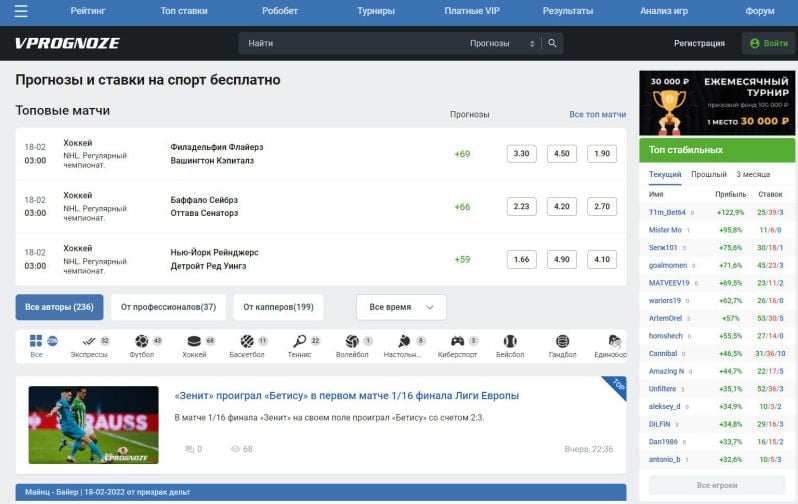Filter by Киберспорт gamepad icon
Image resolution: width=798 pixels, height=504 pixels.
point(458,341)
